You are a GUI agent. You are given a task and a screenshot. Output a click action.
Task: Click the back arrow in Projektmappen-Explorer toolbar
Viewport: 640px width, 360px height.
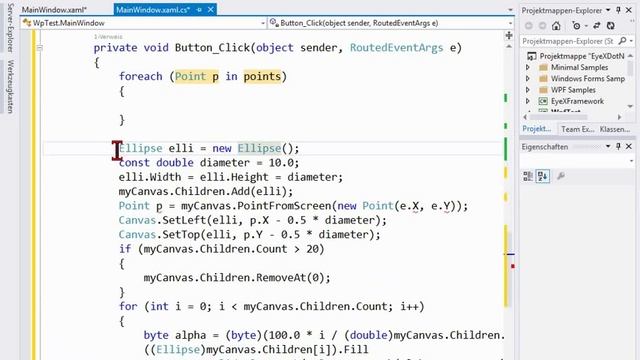click(529, 26)
